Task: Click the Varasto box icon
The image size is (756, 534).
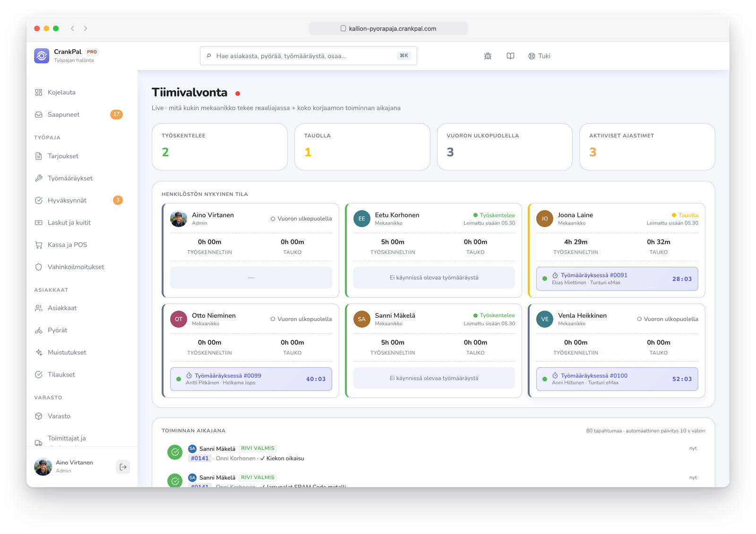Action: pyautogui.click(x=39, y=416)
